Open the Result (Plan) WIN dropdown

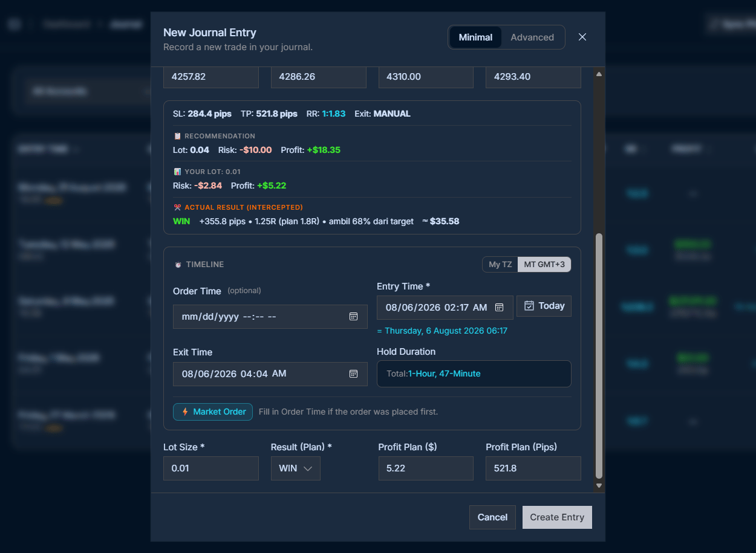[x=296, y=468]
